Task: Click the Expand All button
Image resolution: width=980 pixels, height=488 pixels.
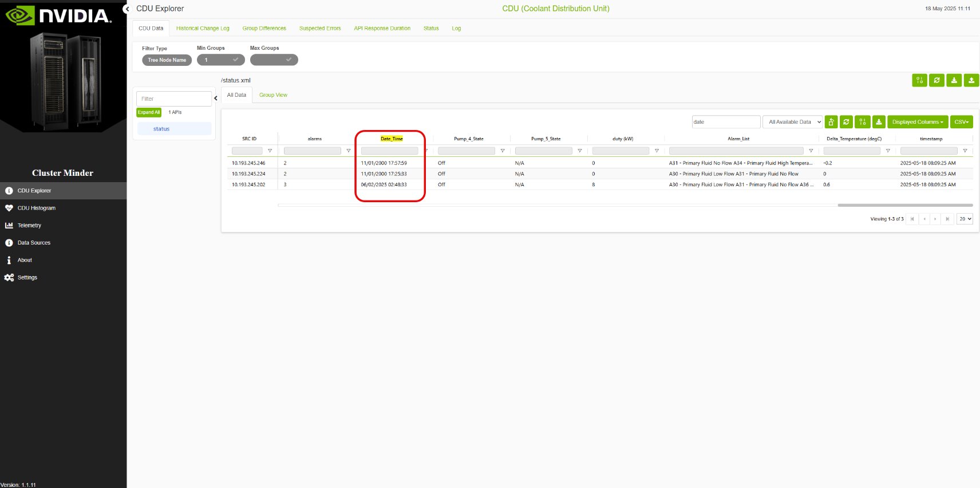Action: [x=149, y=112]
